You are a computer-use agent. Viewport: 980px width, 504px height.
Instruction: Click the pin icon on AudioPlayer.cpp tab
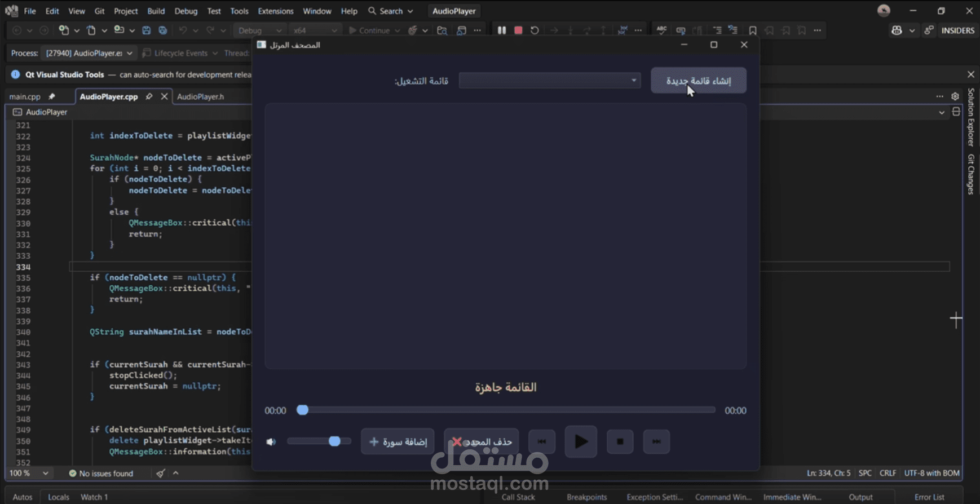click(x=149, y=96)
